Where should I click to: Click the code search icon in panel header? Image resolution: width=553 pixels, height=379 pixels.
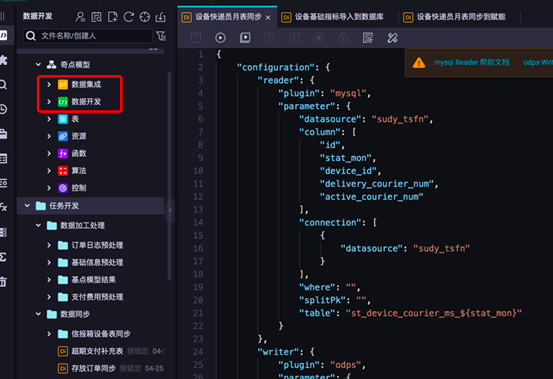[96, 17]
